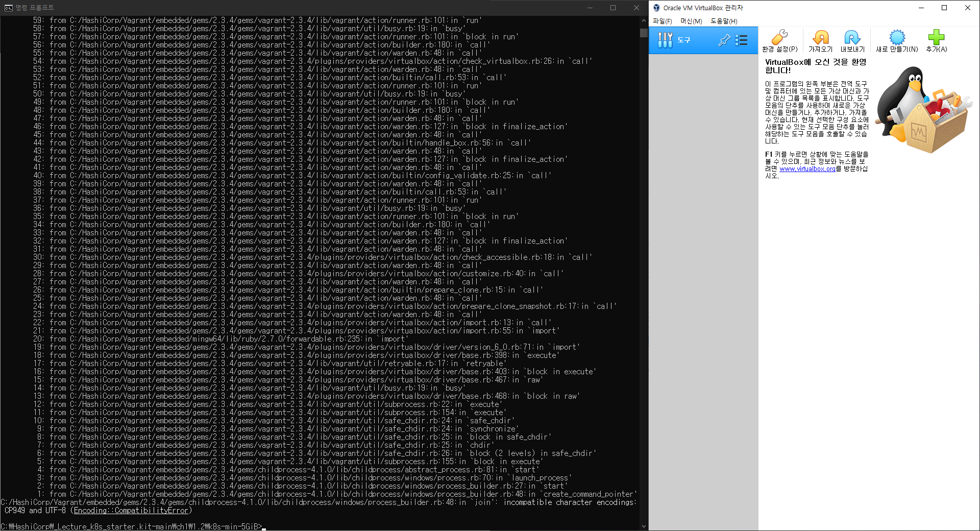Click the Command Prompt title bar icon
980x531 pixels.
click(8, 8)
